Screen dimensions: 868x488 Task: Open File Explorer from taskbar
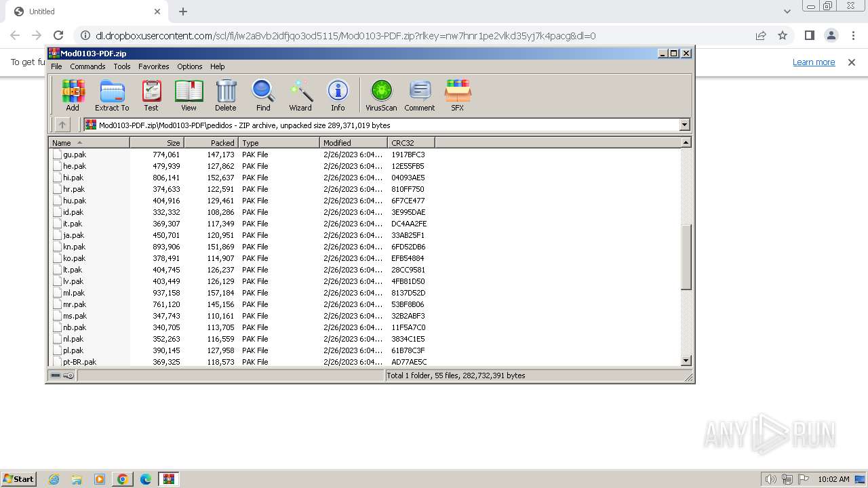pos(77,479)
